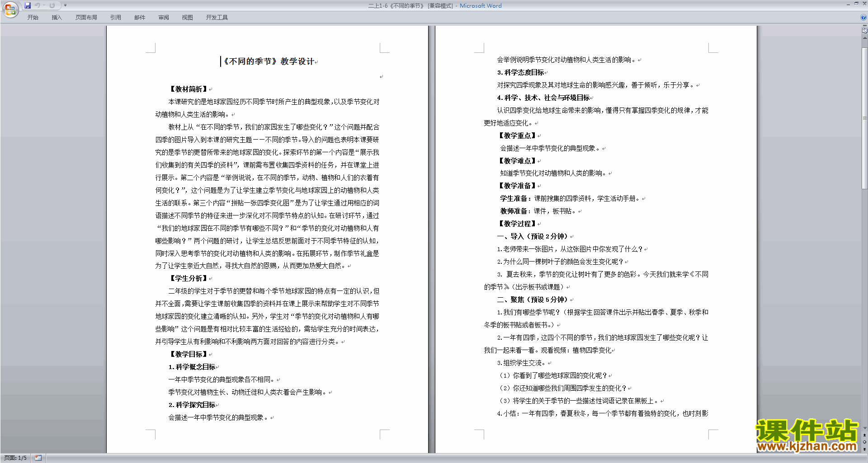Toggle the ruler display icon above scrollbar
Viewport: 868px width, 463px height.
865,31
